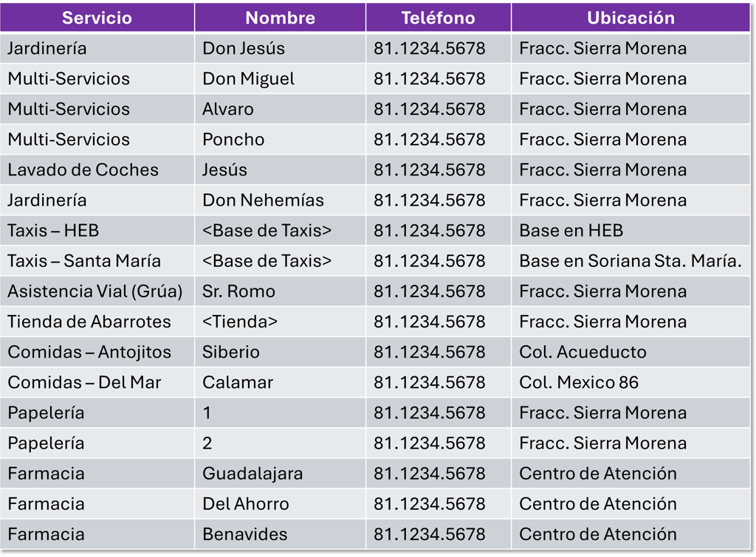The height and width of the screenshot is (557, 756).
Task: Select the Guadalajara pharmacy name cell
Action: click(x=280, y=473)
